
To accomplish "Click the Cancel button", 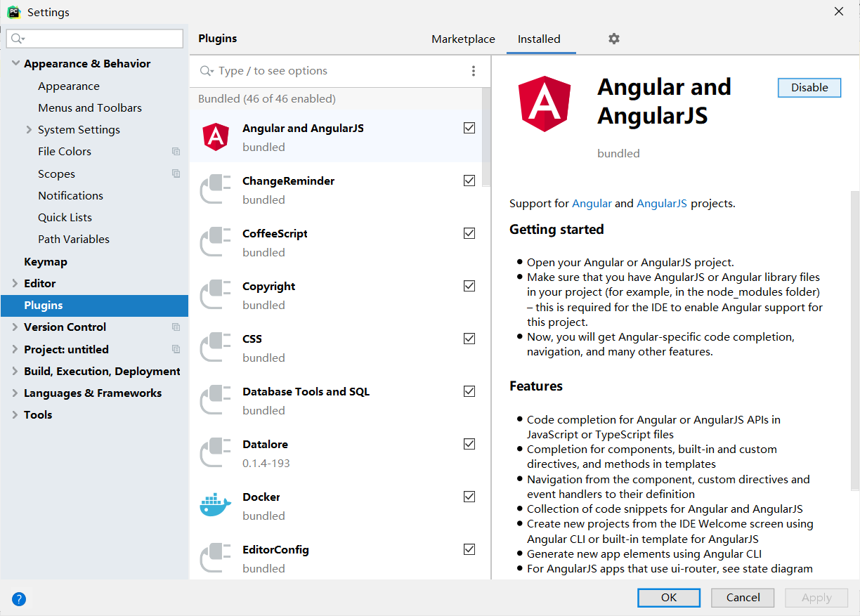I will click(743, 598).
